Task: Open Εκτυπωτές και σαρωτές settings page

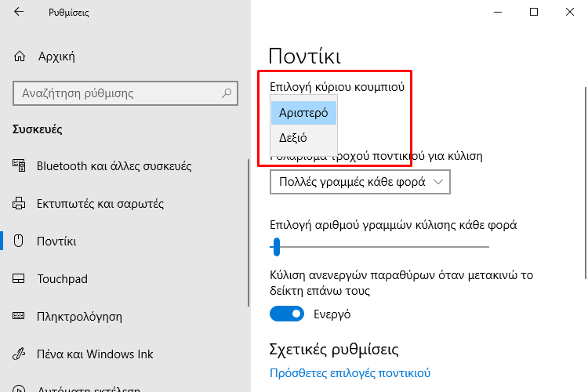Action: pos(100,204)
